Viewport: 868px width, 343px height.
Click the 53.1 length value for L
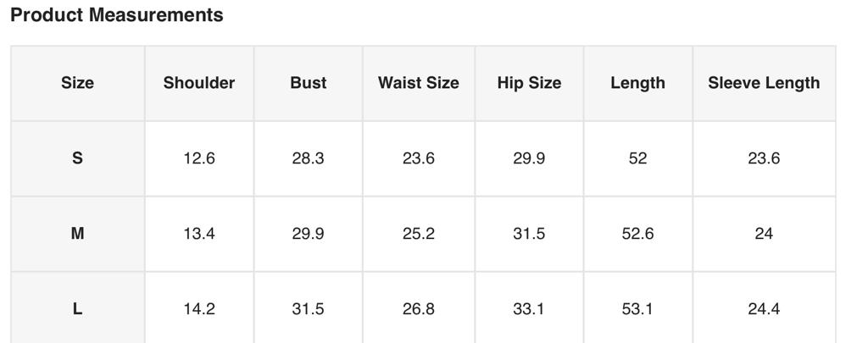[637, 309]
